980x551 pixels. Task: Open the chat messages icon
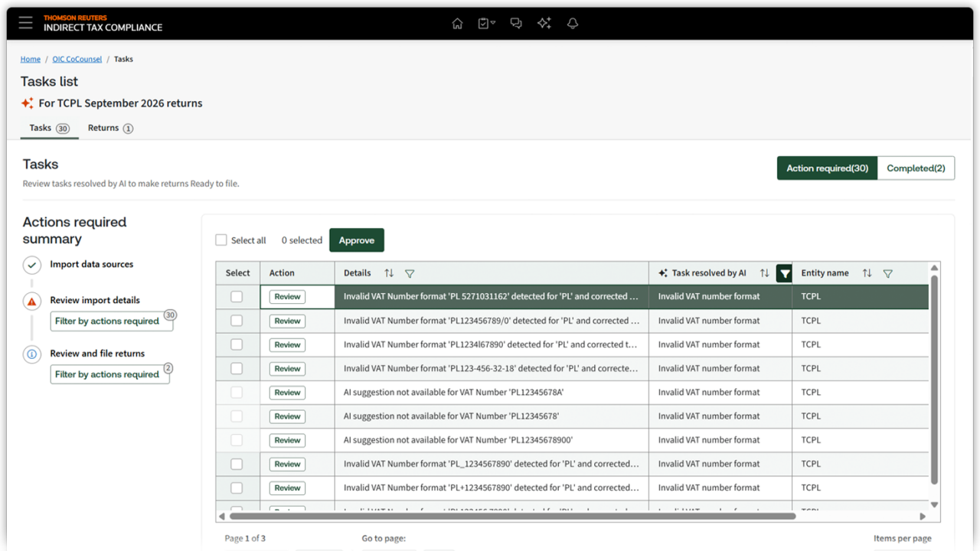click(x=516, y=24)
